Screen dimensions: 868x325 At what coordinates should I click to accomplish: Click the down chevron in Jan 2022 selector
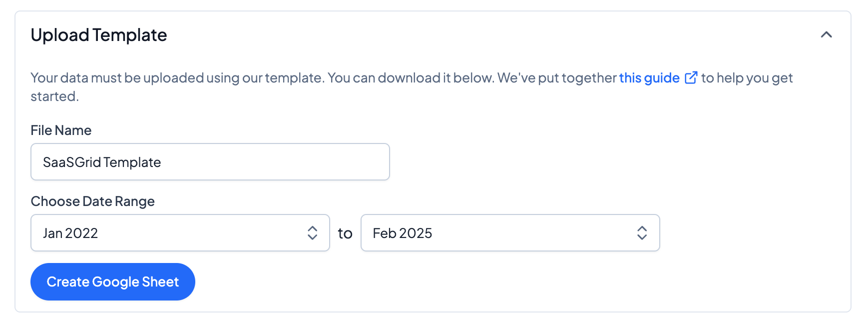[313, 237]
